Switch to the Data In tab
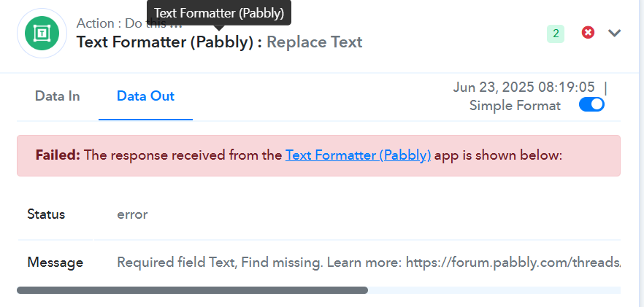This screenshot has width=644, height=307. (x=58, y=96)
